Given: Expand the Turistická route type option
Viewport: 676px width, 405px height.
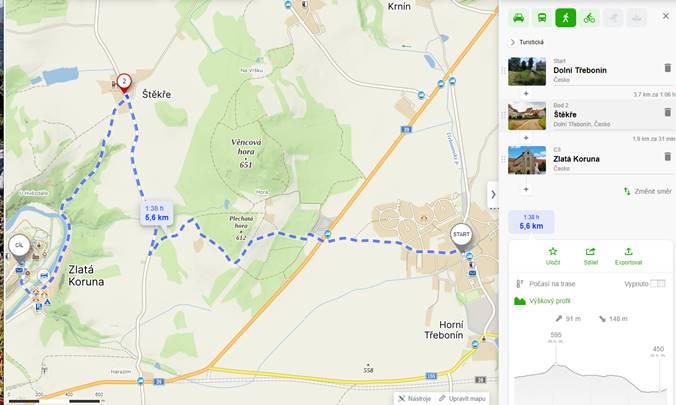Looking at the screenshot, I should coord(526,42).
